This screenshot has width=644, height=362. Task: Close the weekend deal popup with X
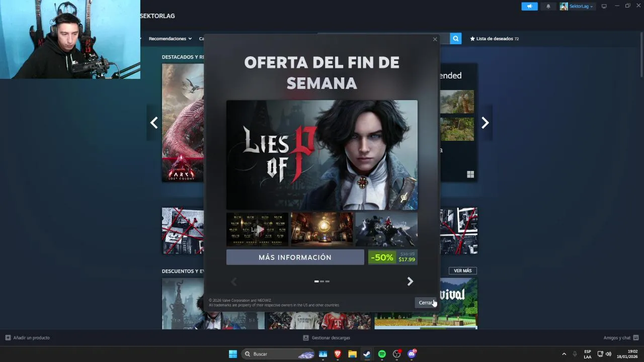pyautogui.click(x=435, y=39)
